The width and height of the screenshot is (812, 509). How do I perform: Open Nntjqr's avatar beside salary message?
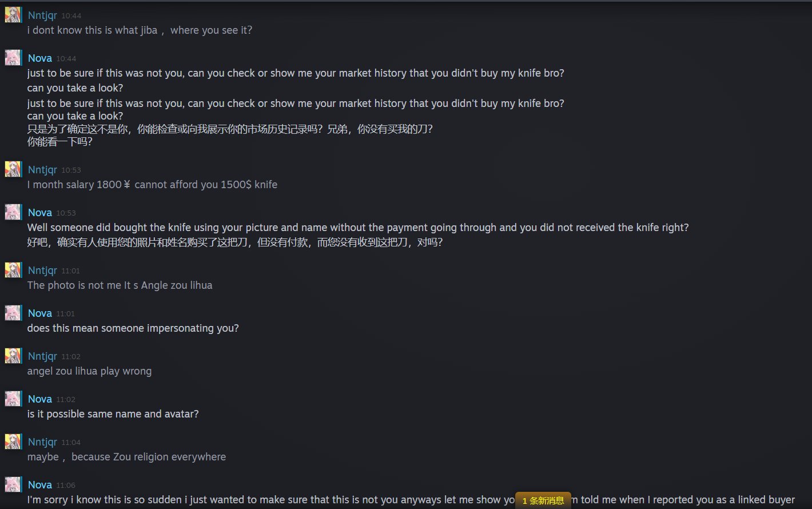coord(14,169)
